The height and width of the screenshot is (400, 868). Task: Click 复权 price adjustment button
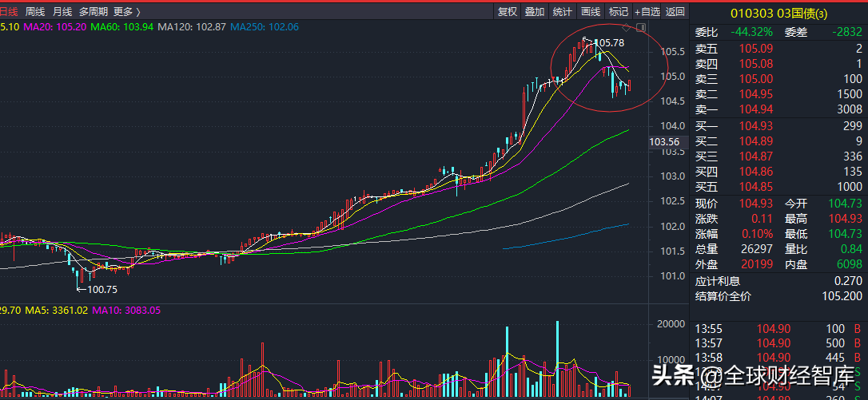(x=507, y=11)
